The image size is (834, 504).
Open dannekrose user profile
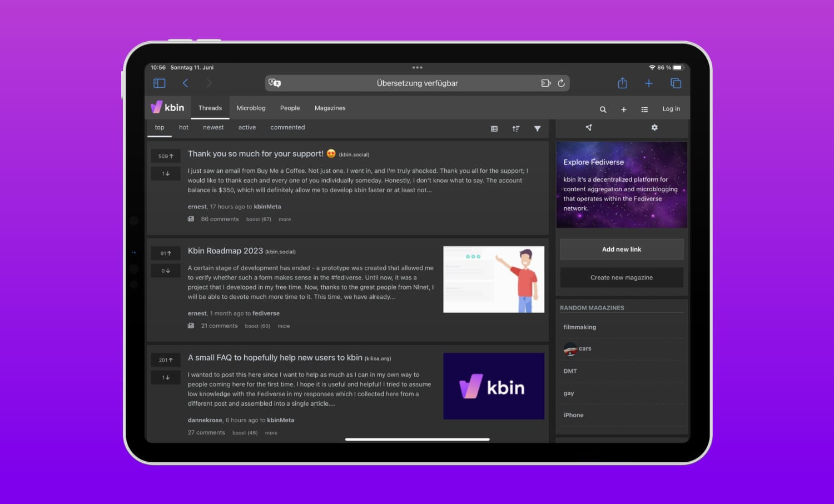pyautogui.click(x=205, y=420)
